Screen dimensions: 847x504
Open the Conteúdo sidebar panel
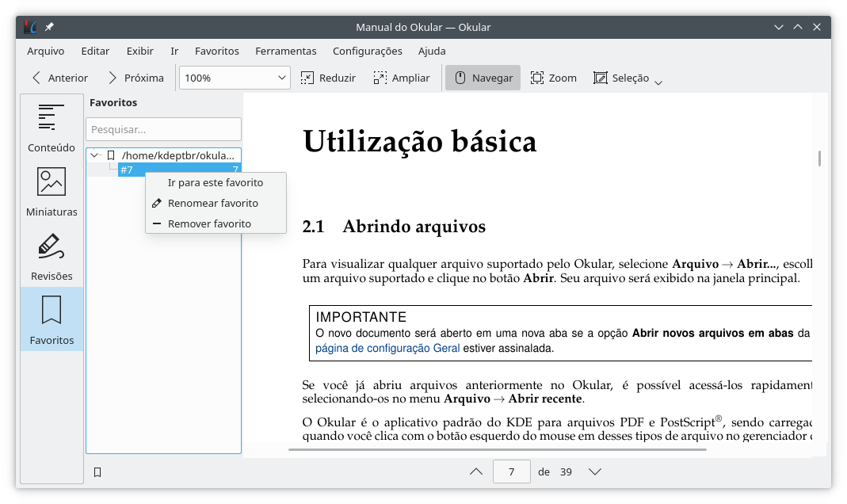click(x=52, y=128)
